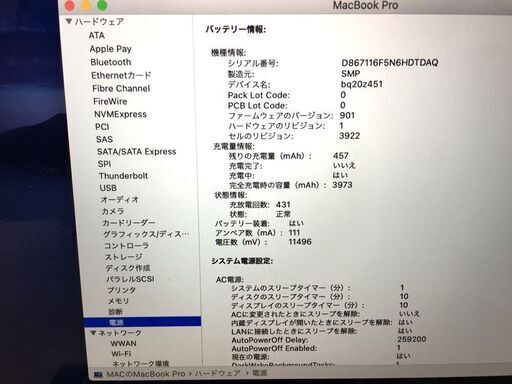Open Wi-Fi under ネットワーク
The height and width of the screenshot is (384, 512).
pos(121,354)
